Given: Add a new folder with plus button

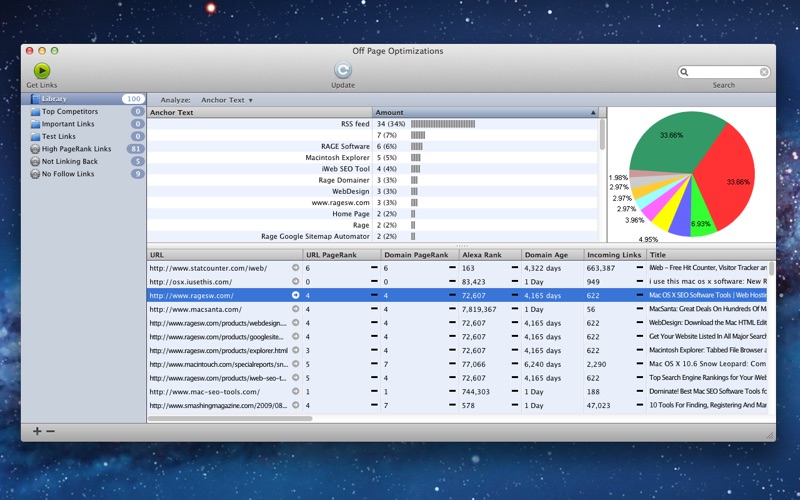Looking at the screenshot, I should tap(37, 431).
